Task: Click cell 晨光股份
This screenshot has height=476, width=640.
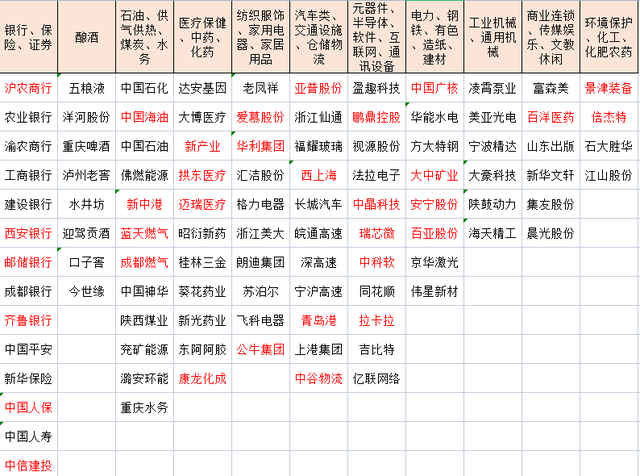Action: coord(551,233)
